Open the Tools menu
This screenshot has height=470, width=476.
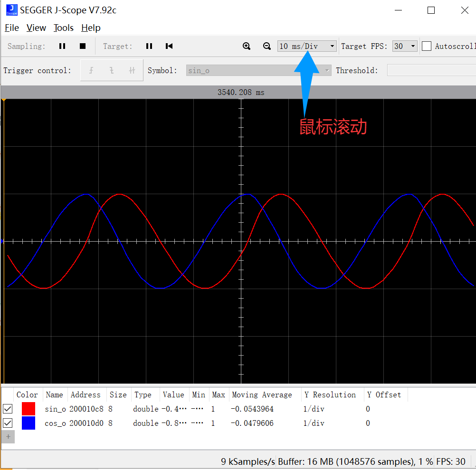point(64,28)
